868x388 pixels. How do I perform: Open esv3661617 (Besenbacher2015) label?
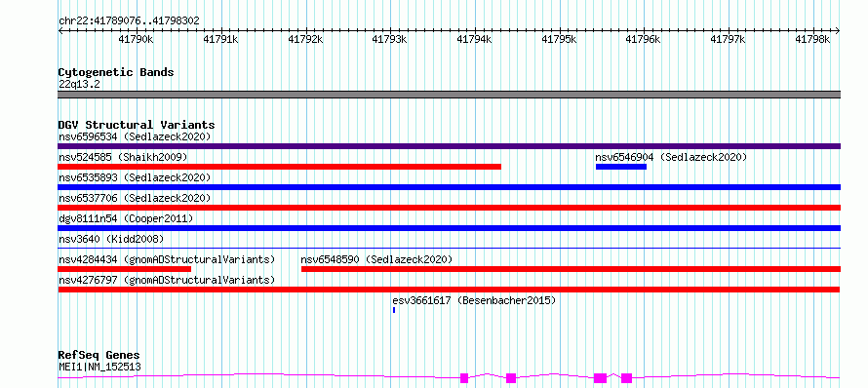click(474, 300)
